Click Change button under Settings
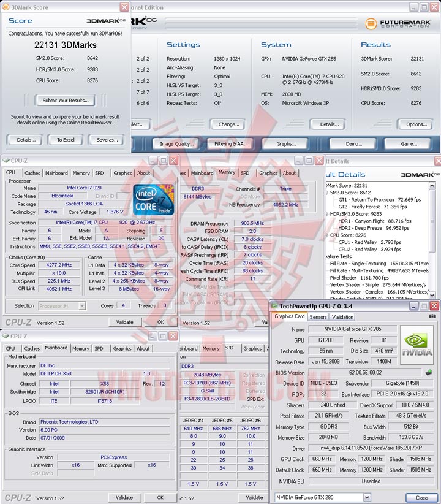The width and height of the screenshot is (441, 504). point(228,124)
